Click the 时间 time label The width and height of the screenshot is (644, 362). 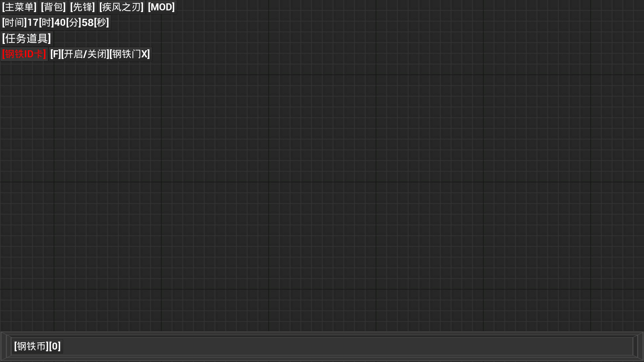pos(14,22)
